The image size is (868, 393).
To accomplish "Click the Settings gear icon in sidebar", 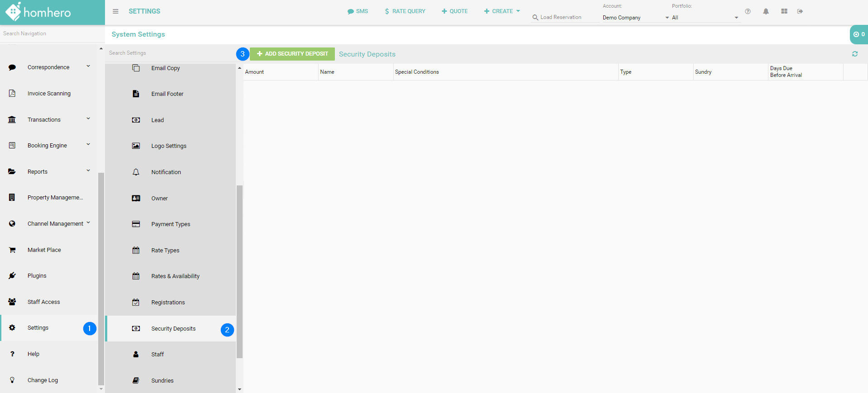I will click(12, 328).
